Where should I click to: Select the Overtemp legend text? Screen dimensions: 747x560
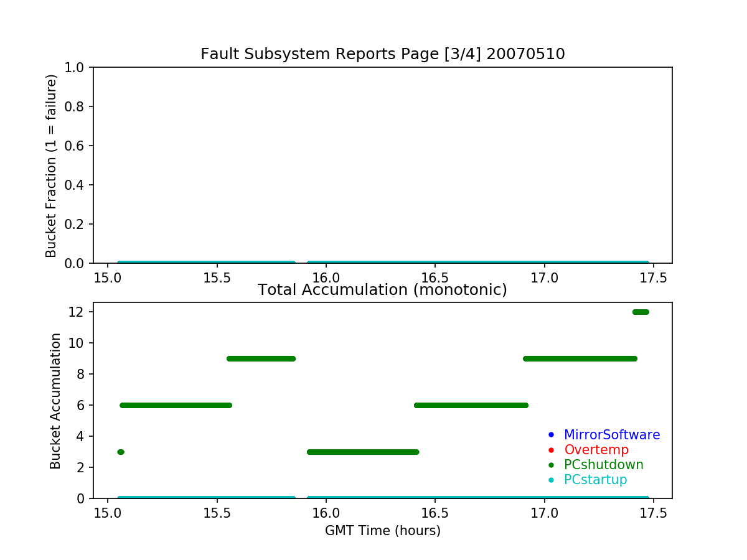pos(596,450)
